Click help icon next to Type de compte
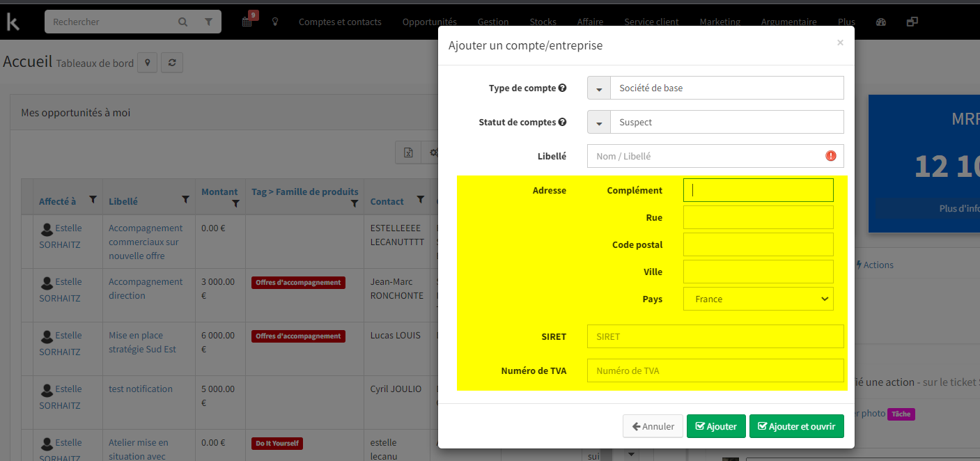Viewport: 980px width, 461px height. click(562, 88)
